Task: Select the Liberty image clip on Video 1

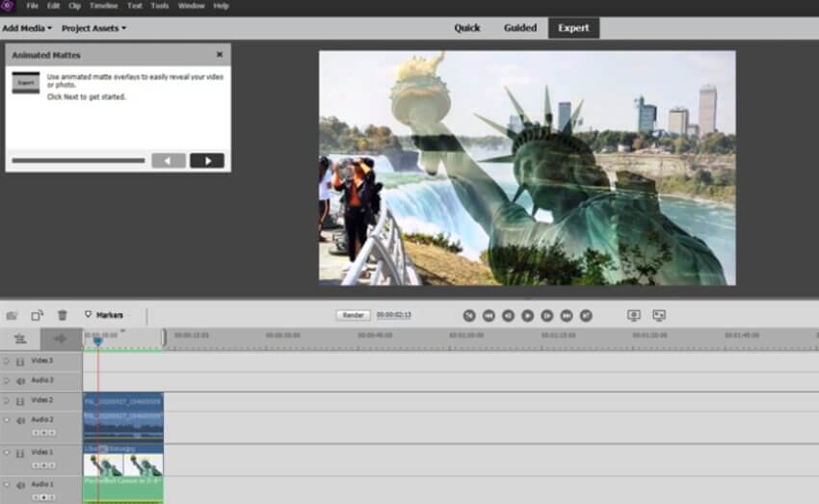Action: coord(123,460)
